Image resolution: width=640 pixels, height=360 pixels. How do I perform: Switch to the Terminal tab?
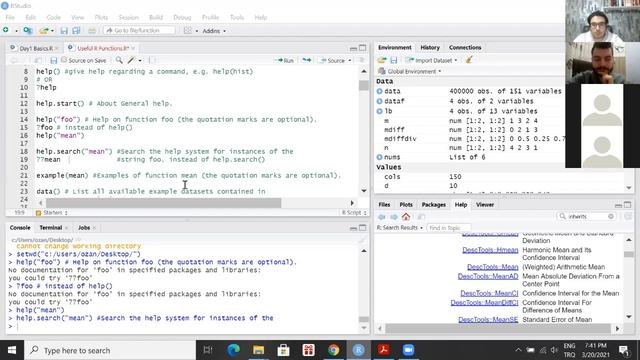(51, 228)
